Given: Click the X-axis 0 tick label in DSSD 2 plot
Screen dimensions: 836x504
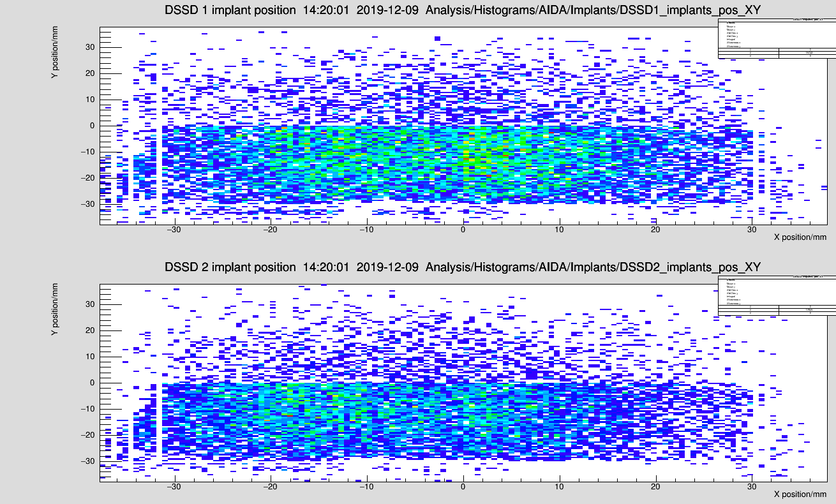Looking at the screenshot, I should click(x=463, y=487).
